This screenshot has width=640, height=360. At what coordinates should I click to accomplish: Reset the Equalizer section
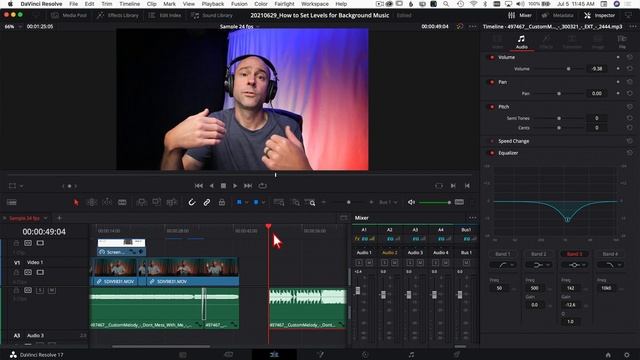click(x=630, y=153)
